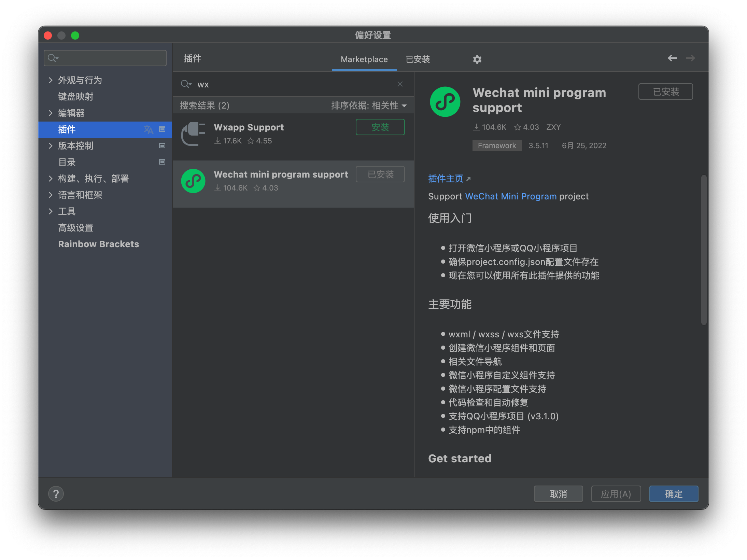
Task: Expand the 版本控制 section
Action: 51,146
